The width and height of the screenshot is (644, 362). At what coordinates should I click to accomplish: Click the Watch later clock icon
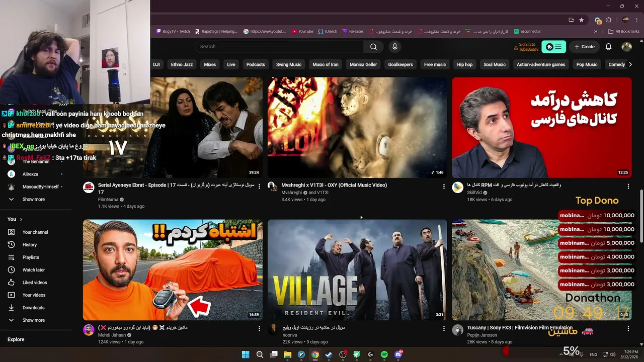(x=11, y=270)
